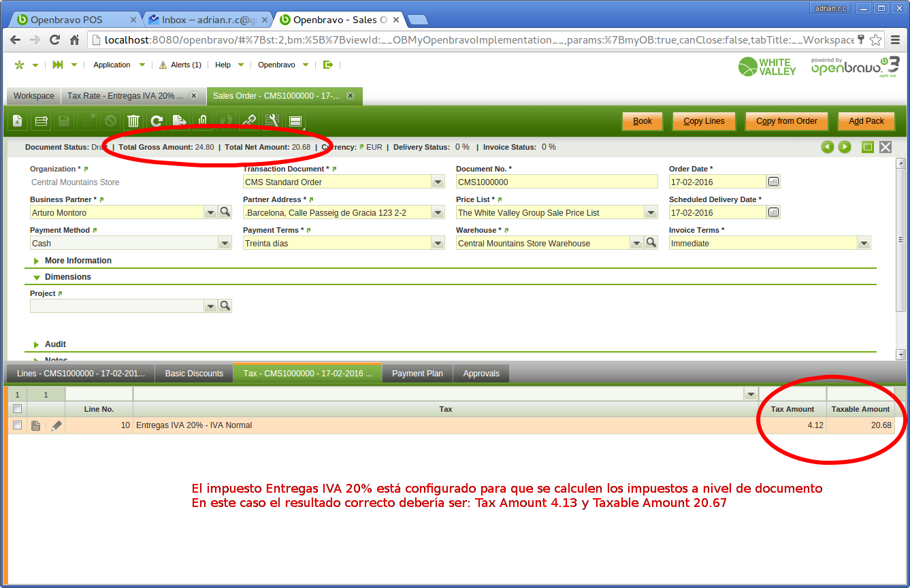Go to the next record arrow

(x=845, y=147)
